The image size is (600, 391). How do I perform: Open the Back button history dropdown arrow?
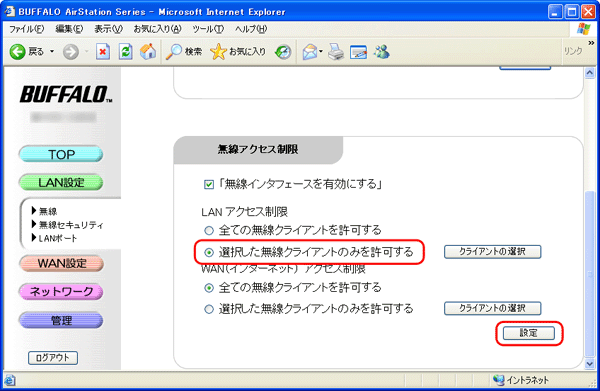tap(52, 52)
